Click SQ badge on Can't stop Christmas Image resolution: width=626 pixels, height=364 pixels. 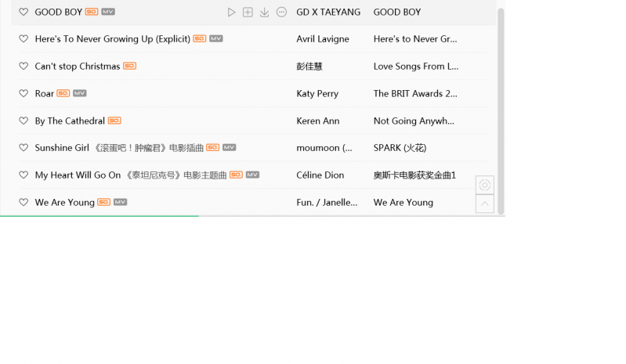point(130,66)
